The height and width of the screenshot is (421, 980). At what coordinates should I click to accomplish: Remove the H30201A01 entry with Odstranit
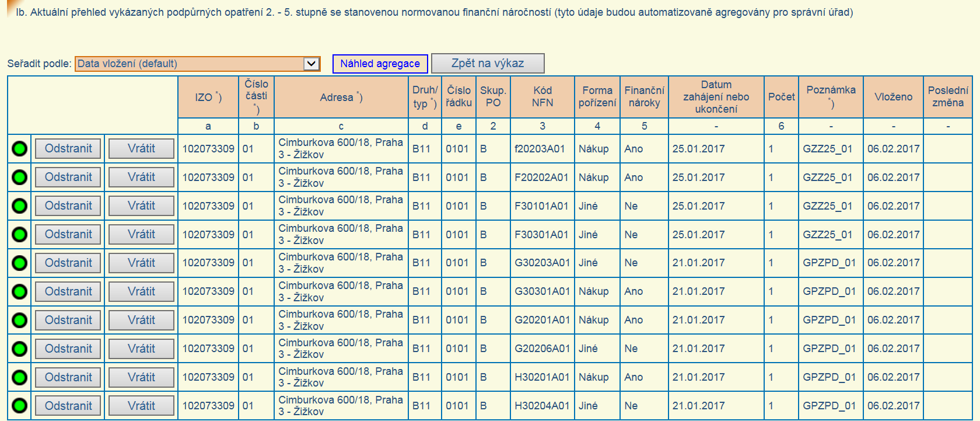[x=68, y=377]
